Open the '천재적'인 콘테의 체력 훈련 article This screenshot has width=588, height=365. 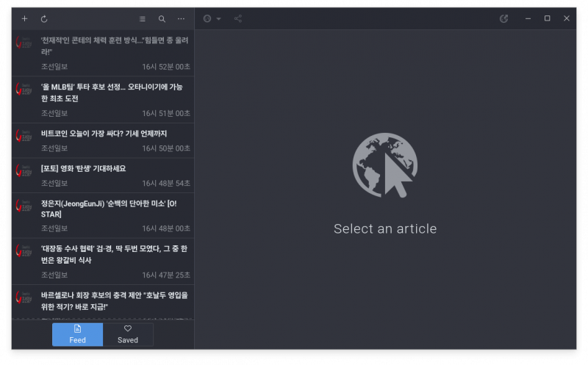click(103, 53)
